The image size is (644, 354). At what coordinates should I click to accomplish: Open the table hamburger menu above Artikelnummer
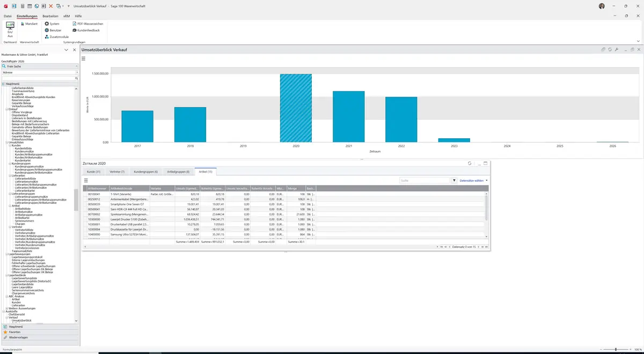coord(86,181)
